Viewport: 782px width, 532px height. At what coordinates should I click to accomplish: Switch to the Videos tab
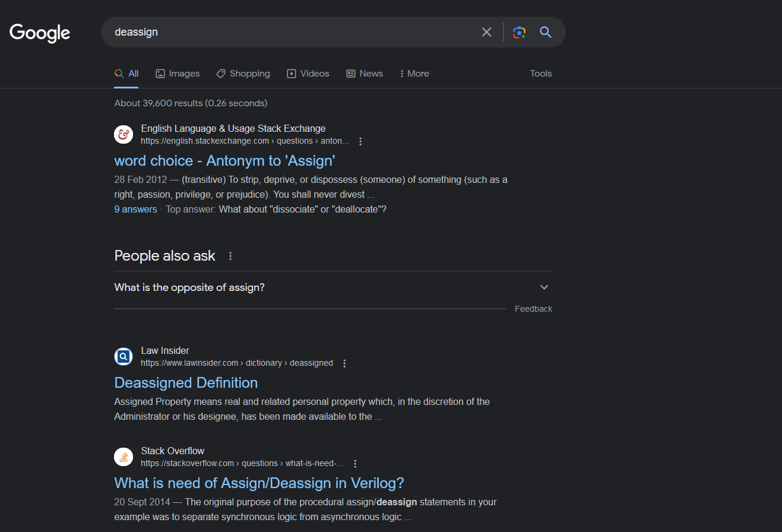click(x=308, y=74)
